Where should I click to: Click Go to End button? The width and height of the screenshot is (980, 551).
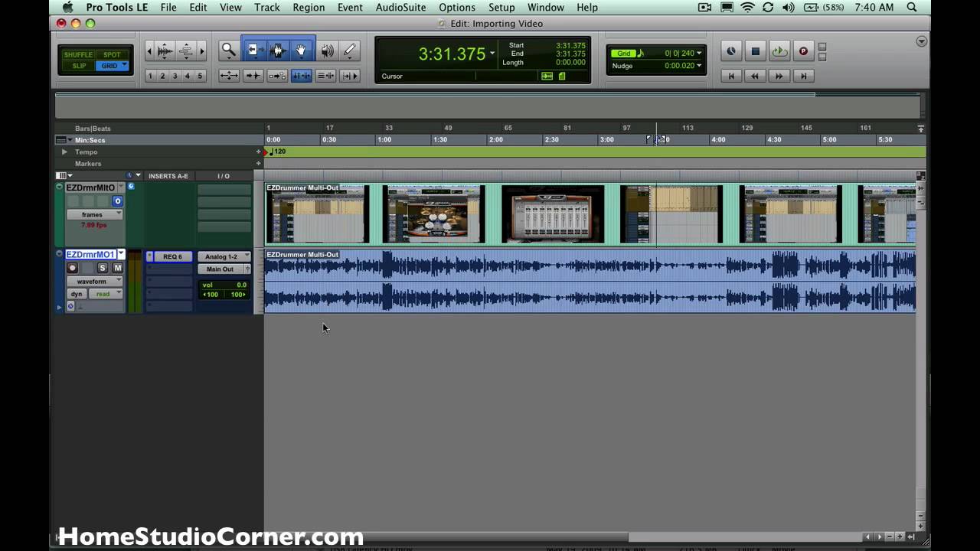(x=803, y=76)
